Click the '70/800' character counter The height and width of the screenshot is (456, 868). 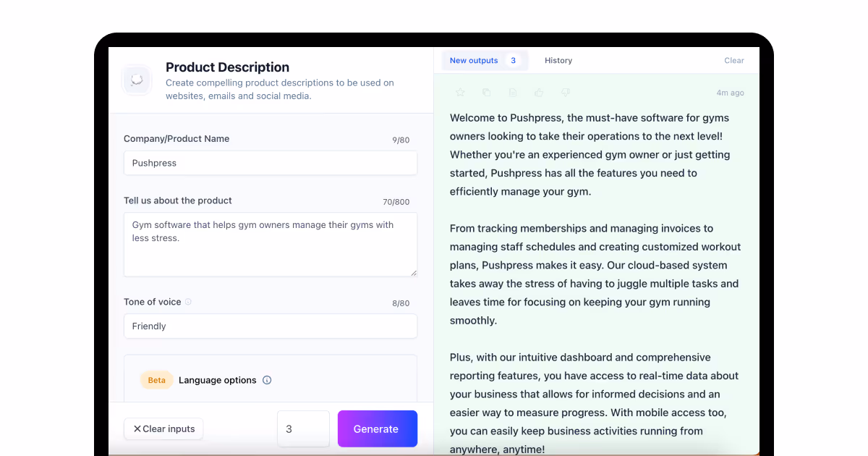(396, 203)
